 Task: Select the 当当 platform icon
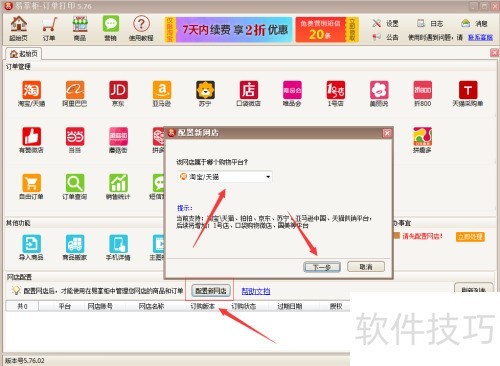pyautogui.click(x=75, y=140)
